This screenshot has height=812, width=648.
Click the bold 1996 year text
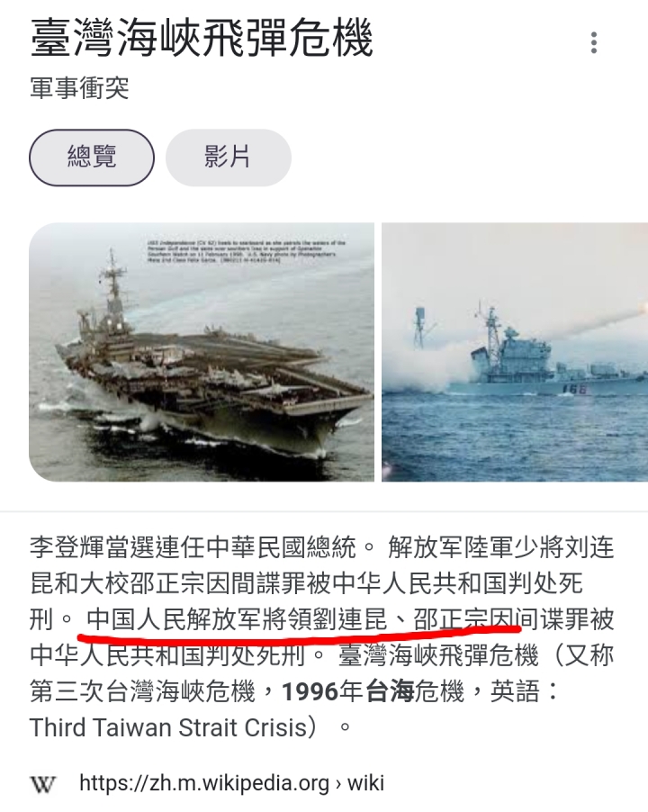(x=310, y=691)
